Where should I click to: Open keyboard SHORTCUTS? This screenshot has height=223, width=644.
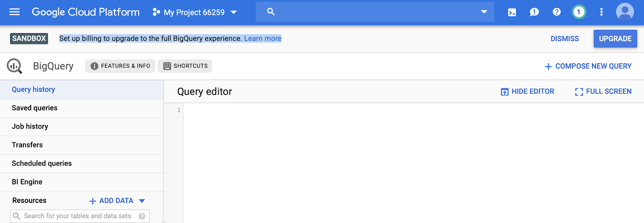click(185, 66)
